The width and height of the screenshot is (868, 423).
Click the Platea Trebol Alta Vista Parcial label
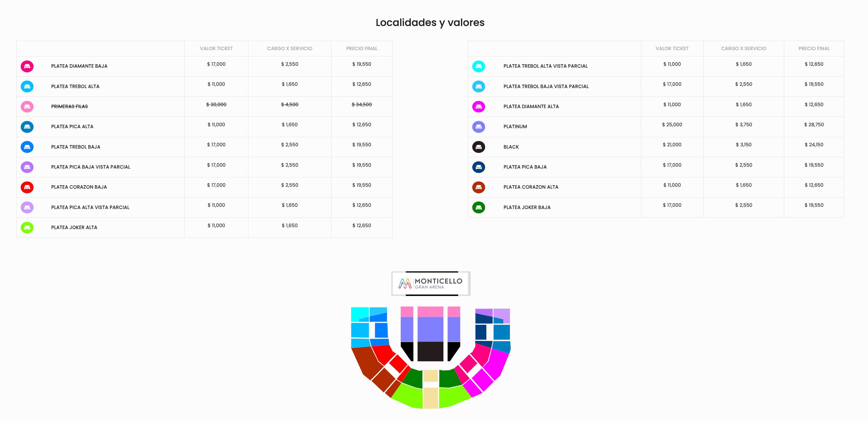pyautogui.click(x=545, y=66)
